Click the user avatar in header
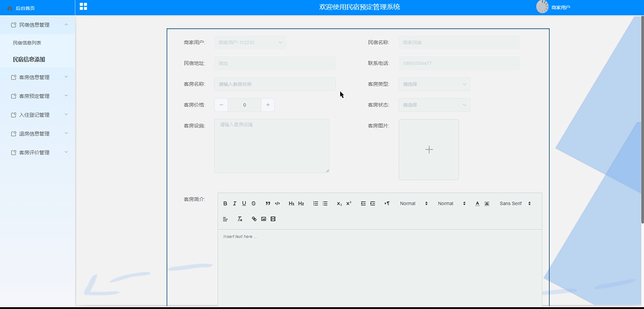 click(x=543, y=7)
